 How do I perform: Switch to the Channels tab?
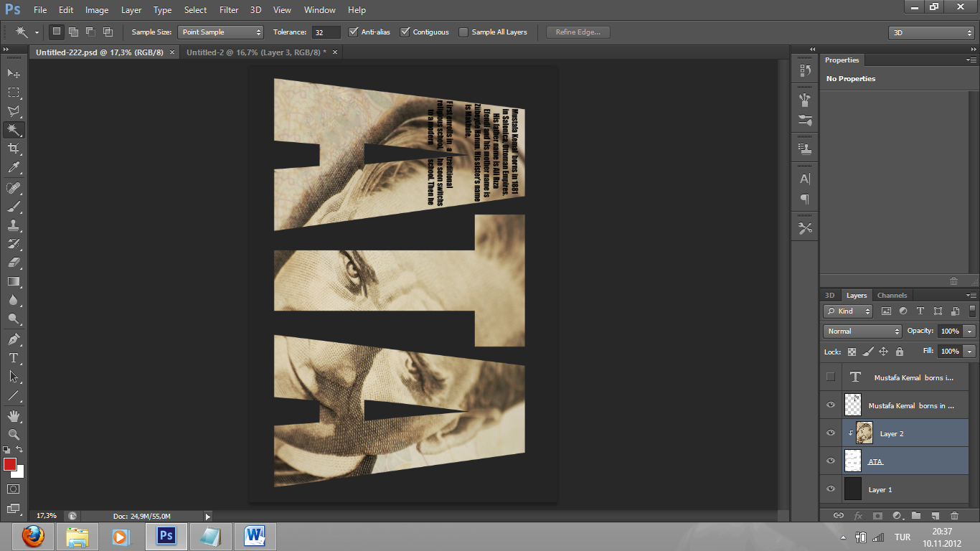coord(892,295)
